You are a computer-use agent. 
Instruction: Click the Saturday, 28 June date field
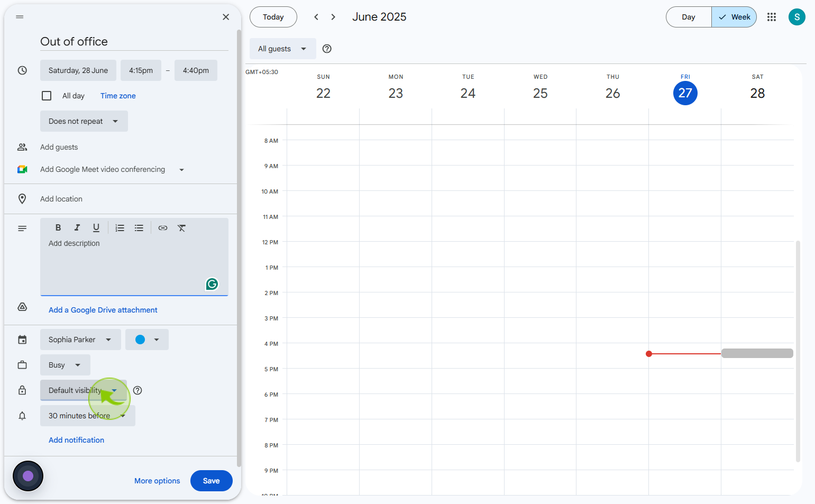pyautogui.click(x=78, y=70)
